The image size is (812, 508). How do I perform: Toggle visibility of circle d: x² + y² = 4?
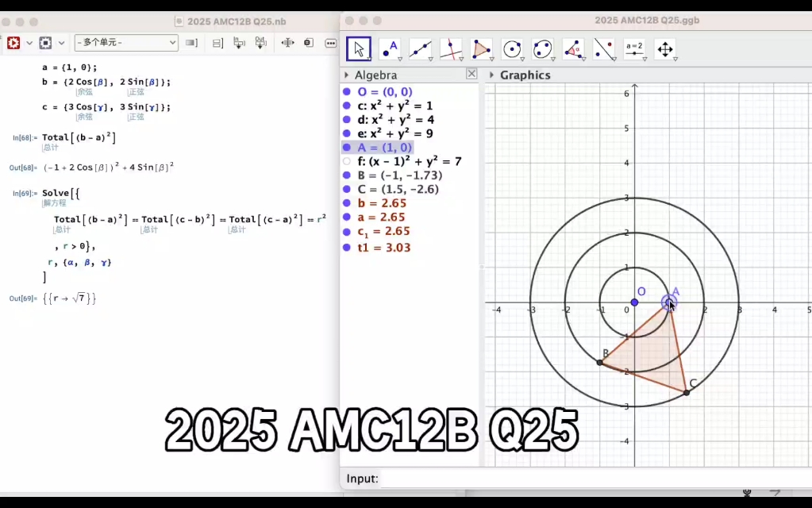(x=347, y=120)
